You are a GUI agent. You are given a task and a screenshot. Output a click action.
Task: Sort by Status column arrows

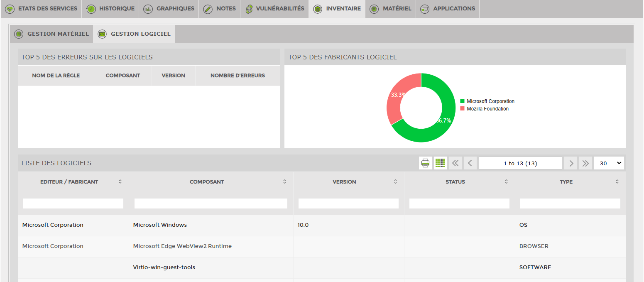[x=506, y=182]
